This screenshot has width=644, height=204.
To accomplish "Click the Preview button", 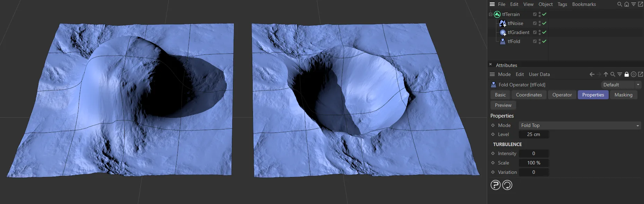I will click(x=503, y=105).
